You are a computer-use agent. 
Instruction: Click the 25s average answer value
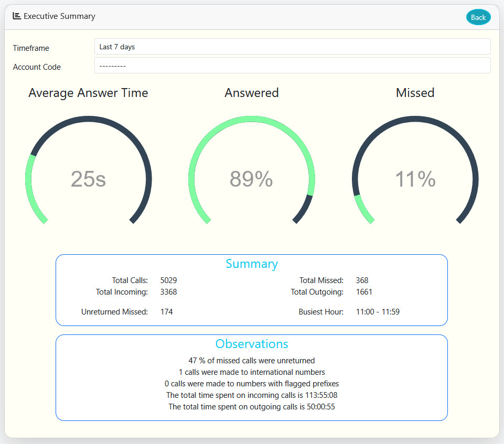point(88,179)
